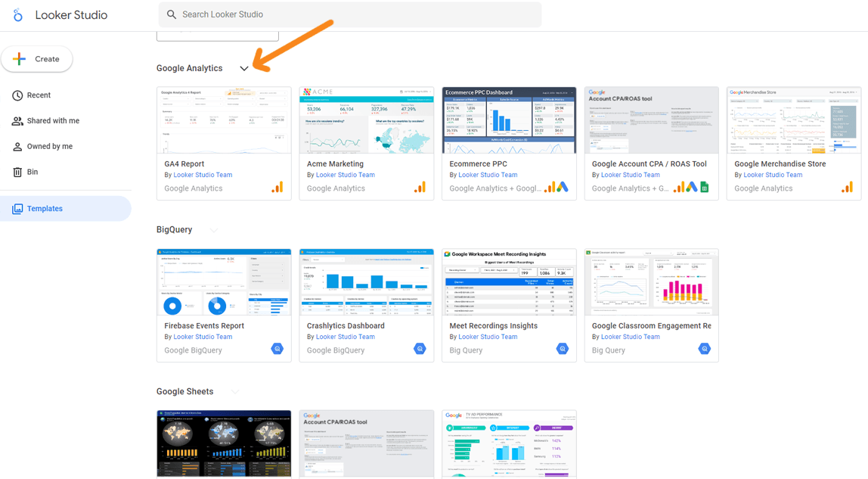Click Looker Studio Team link under Acme Marketing
This screenshot has height=479, width=868.
click(346, 175)
